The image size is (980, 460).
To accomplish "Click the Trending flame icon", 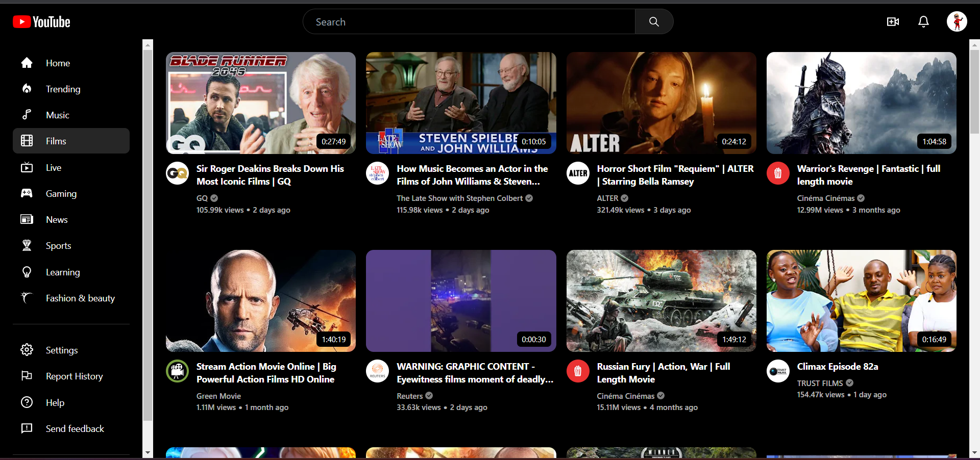I will coord(27,89).
